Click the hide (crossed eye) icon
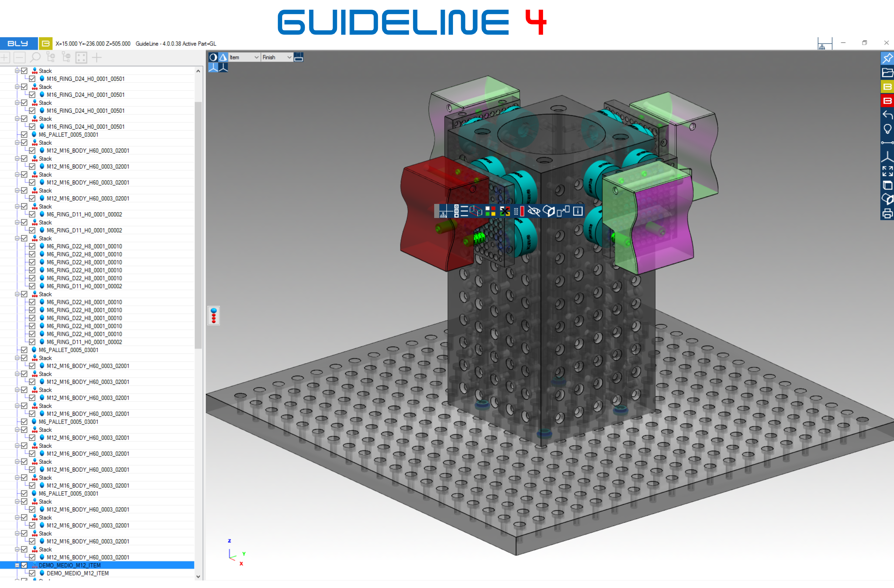The image size is (894, 588). [534, 211]
